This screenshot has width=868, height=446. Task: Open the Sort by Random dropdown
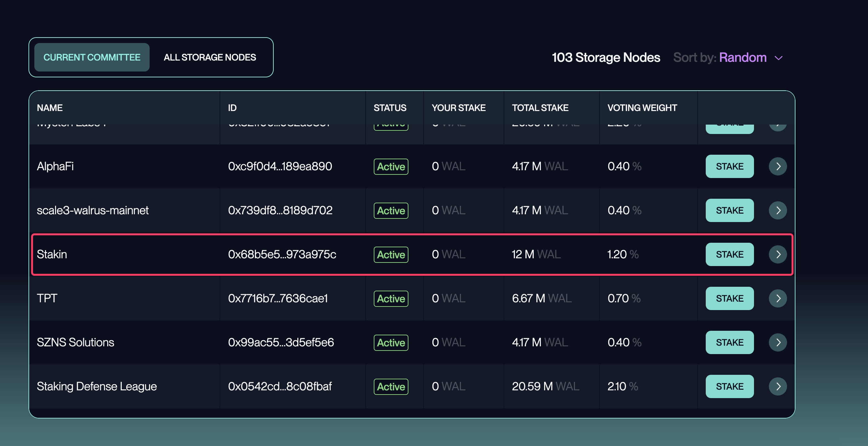pyautogui.click(x=743, y=58)
